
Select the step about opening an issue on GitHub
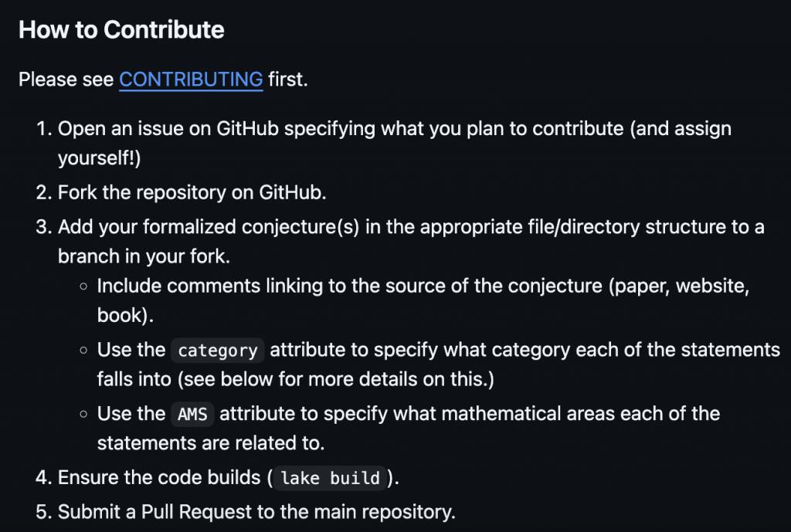(383, 143)
